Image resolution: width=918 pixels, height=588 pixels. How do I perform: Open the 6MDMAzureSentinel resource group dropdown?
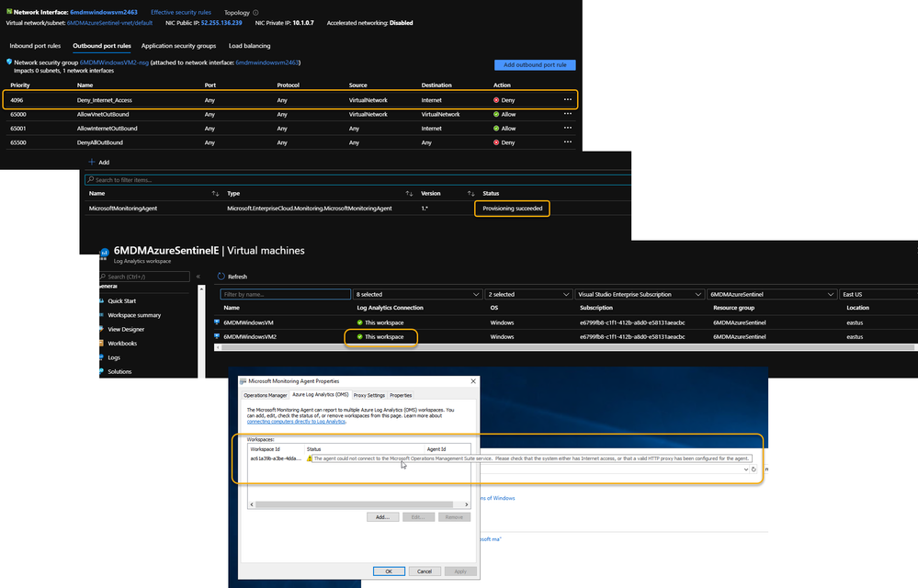(772, 294)
